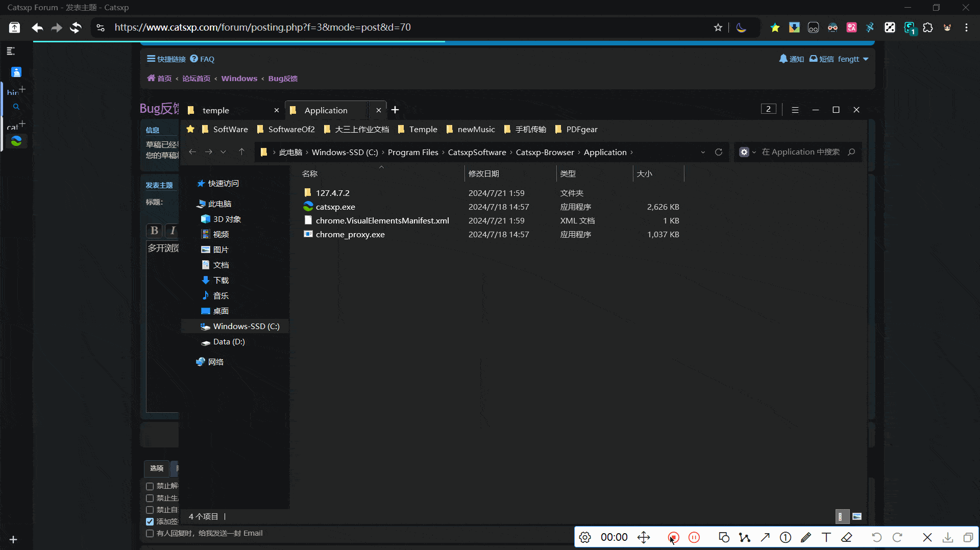
Task: Click the download icon in the recorder toolbar
Action: pos(948,537)
